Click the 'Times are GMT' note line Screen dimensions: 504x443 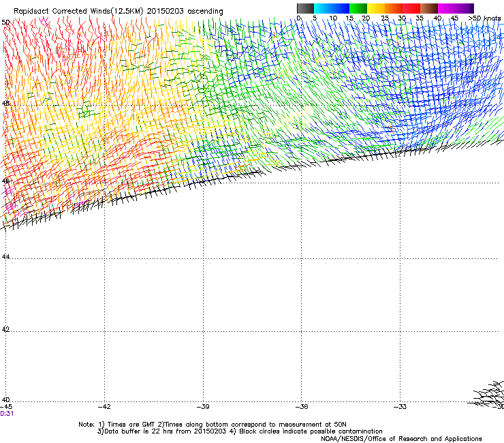(x=212, y=425)
